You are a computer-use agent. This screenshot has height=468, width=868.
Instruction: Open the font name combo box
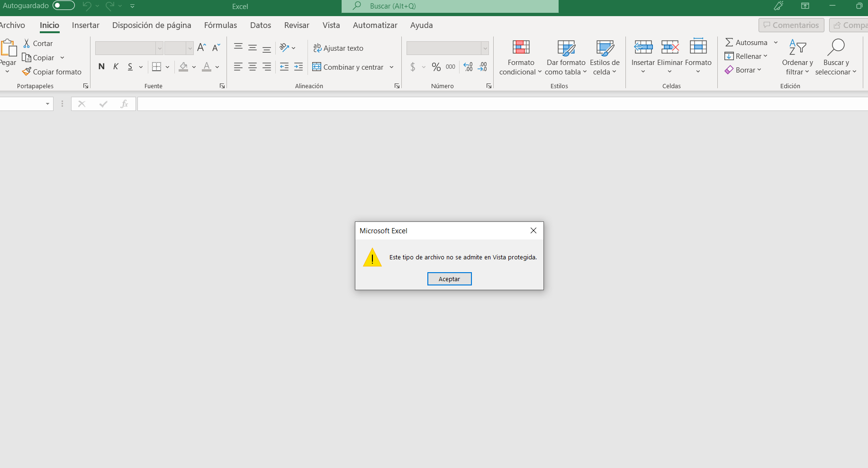129,48
